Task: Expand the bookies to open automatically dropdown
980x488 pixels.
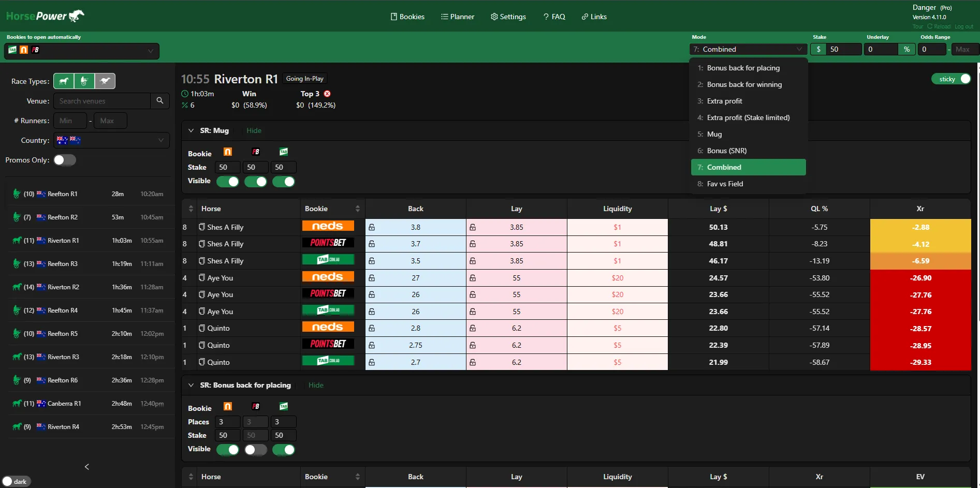Action: [x=150, y=51]
